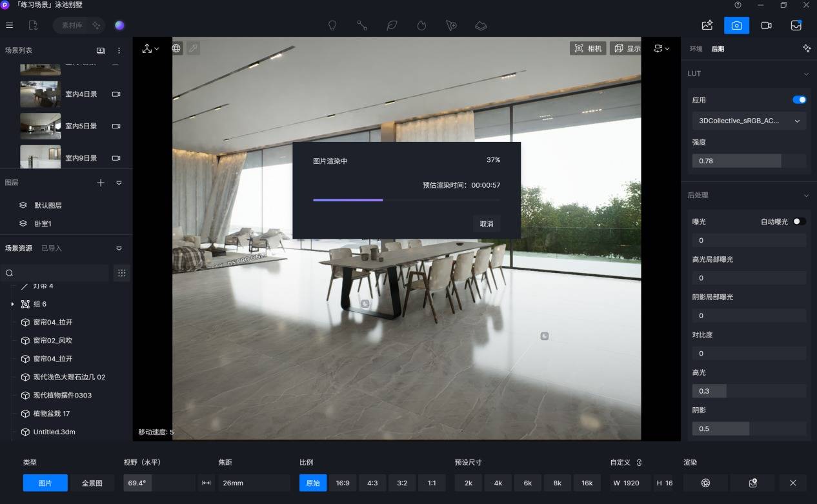The height and width of the screenshot is (504, 817).
Task: Click the video camera render mode icon
Action: point(766,25)
